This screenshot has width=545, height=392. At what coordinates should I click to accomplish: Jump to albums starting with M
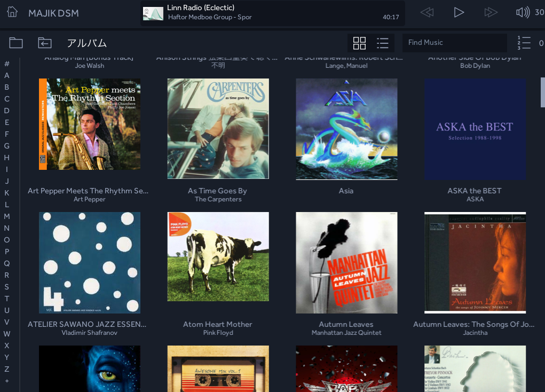[7, 216]
